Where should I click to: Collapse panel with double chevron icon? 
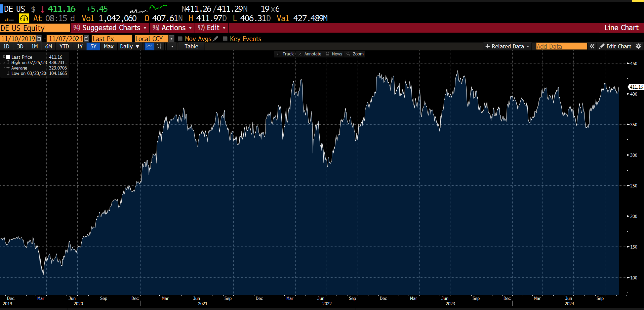tap(592, 46)
